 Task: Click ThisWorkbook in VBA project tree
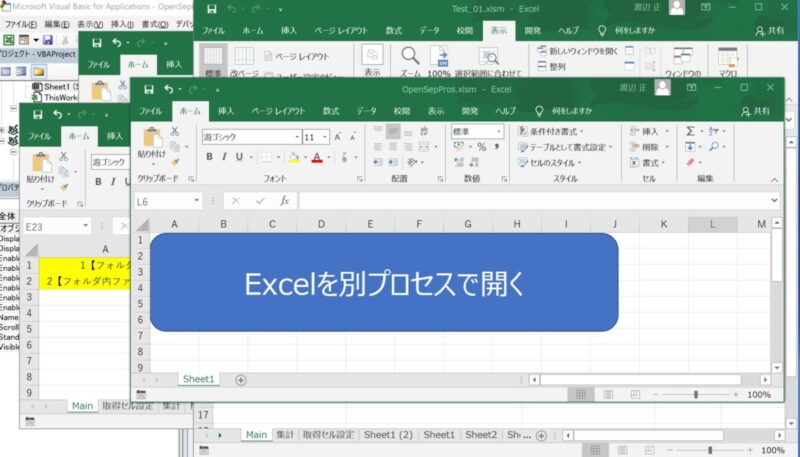pos(55,97)
